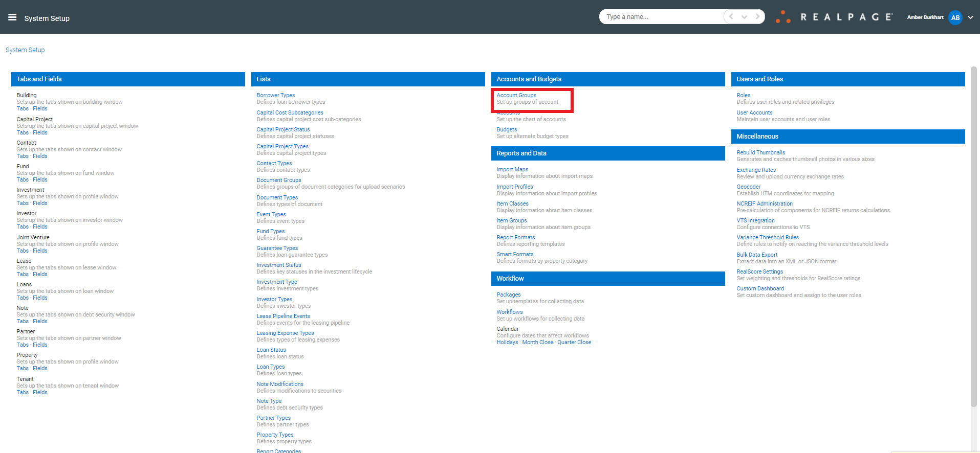Open Calendar Month Close link
This screenshot has width=980, height=453.
click(538, 342)
